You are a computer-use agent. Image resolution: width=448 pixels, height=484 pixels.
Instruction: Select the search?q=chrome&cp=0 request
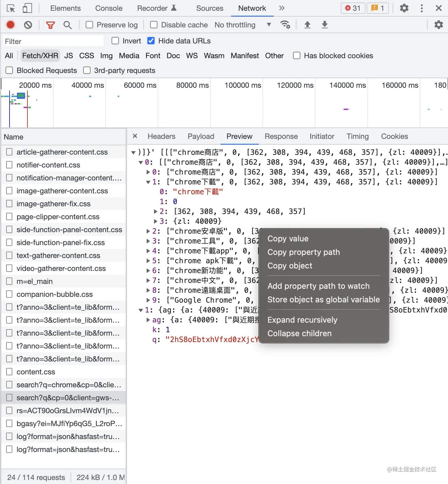coord(63,385)
